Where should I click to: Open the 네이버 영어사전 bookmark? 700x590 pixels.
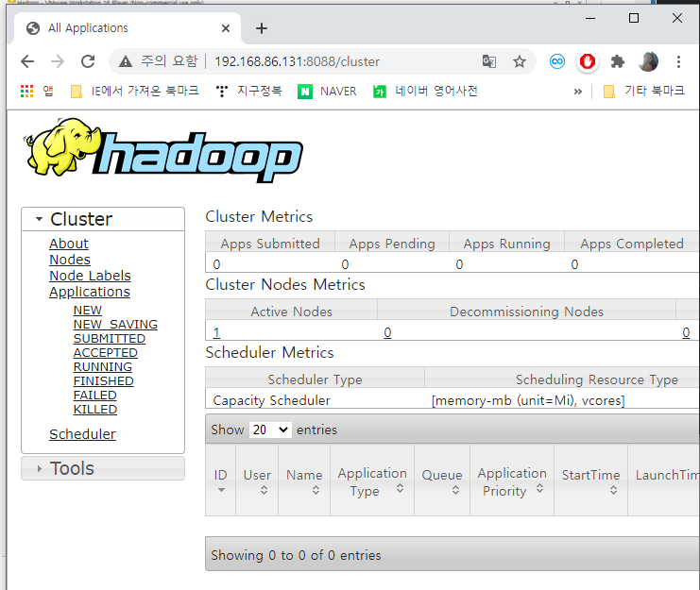pos(425,92)
